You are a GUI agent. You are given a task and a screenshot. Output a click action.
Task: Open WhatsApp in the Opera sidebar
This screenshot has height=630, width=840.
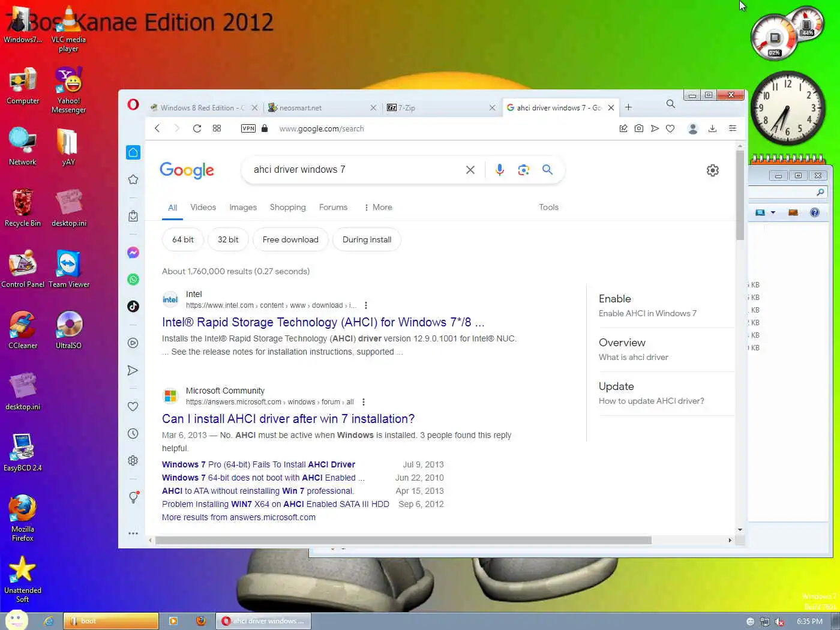pyautogui.click(x=133, y=279)
